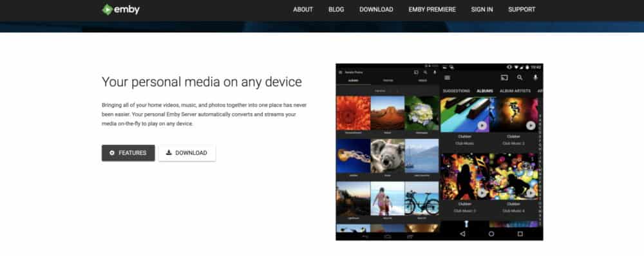Viewport: 644px width, 256px height.
Task: Switch to the SUGGESTIONS tab in the music app
Action: 457,91
